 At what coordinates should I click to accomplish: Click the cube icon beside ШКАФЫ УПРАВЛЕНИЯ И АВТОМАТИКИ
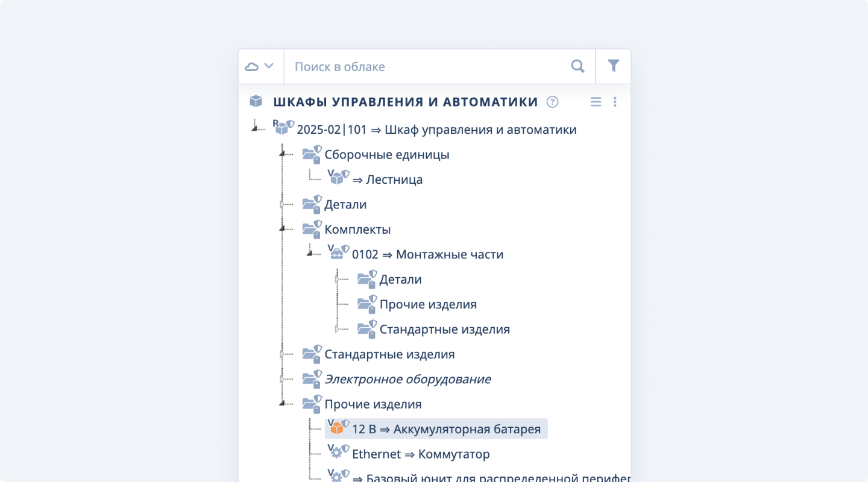click(256, 101)
